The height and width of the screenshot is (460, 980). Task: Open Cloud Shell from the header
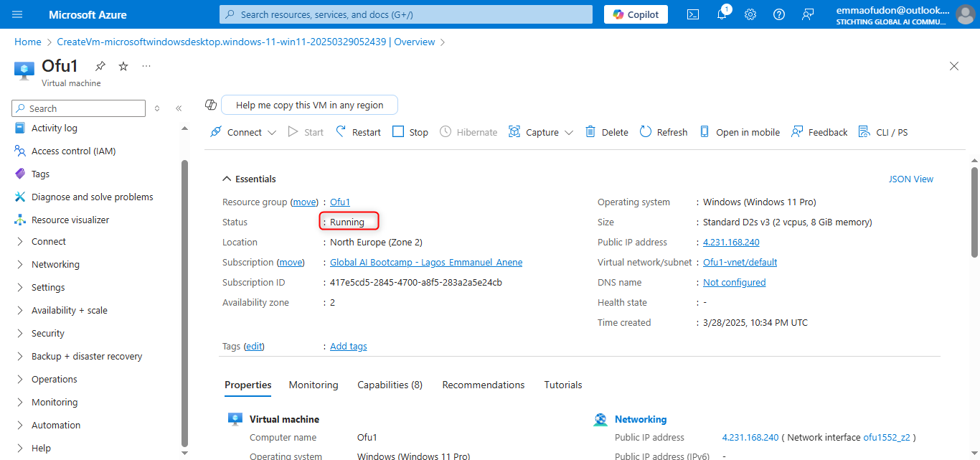tap(693, 14)
